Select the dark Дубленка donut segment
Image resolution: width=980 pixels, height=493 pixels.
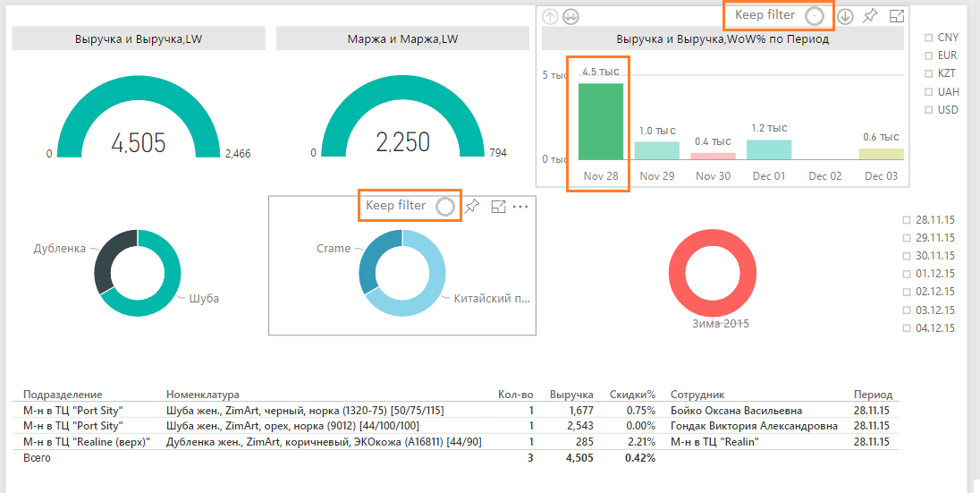106,263
